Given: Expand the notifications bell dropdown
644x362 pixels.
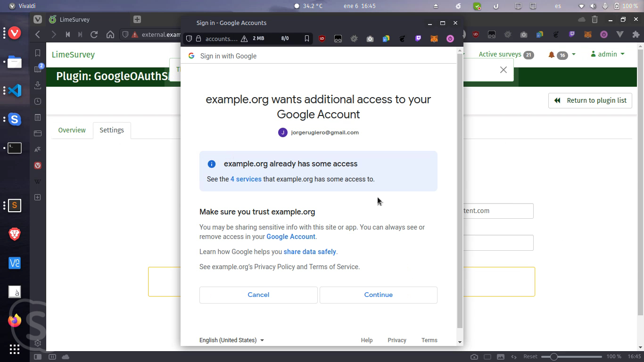Looking at the screenshot, I should pyautogui.click(x=561, y=55).
